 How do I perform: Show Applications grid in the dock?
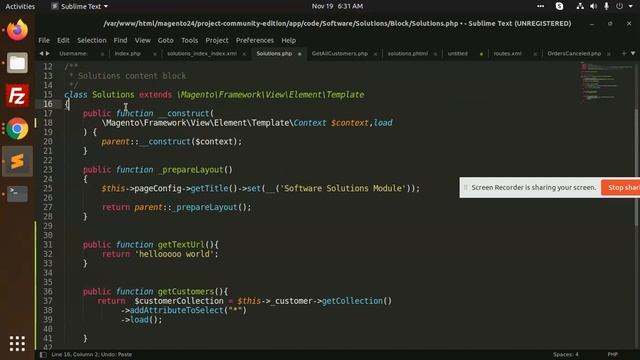tap(17, 344)
